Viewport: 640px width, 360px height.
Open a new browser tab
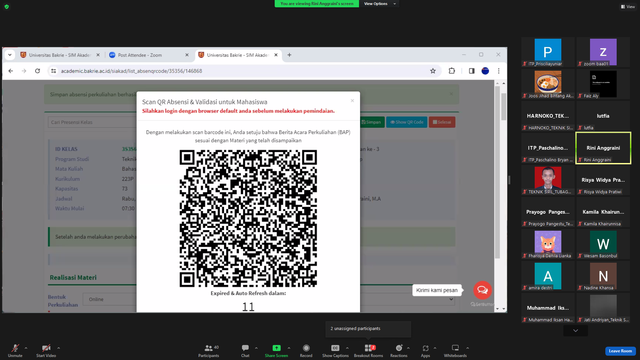point(289,55)
